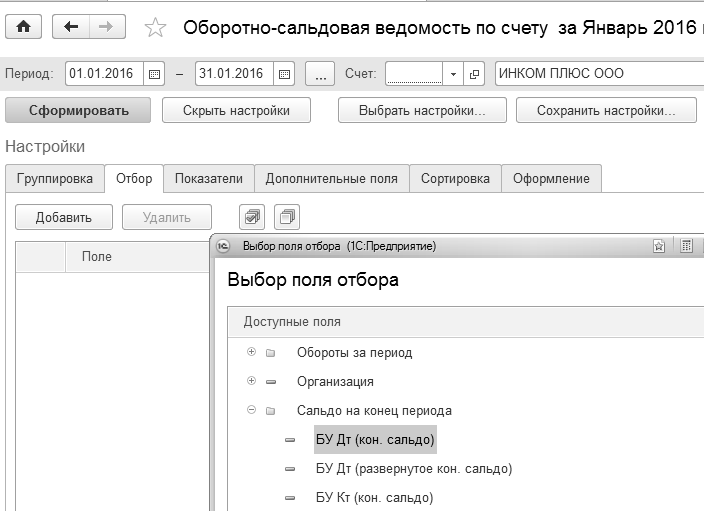Open calendar for period end date

point(285,74)
